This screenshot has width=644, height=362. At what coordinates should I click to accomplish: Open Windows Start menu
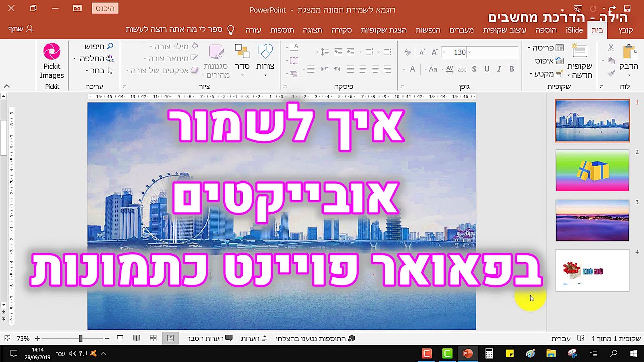(634, 353)
